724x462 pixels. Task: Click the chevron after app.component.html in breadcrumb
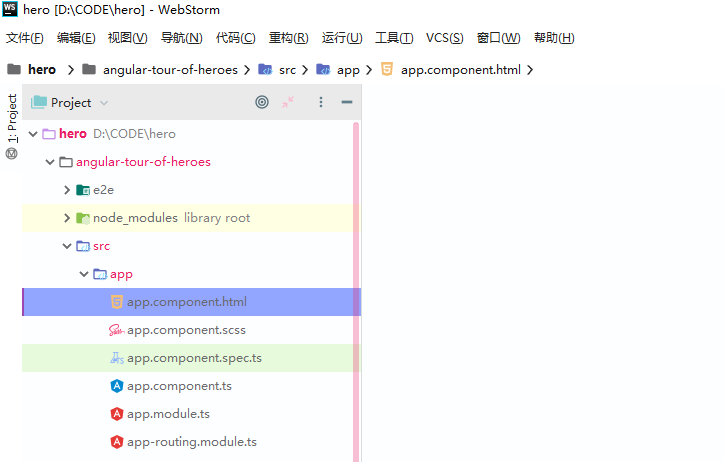coord(530,70)
